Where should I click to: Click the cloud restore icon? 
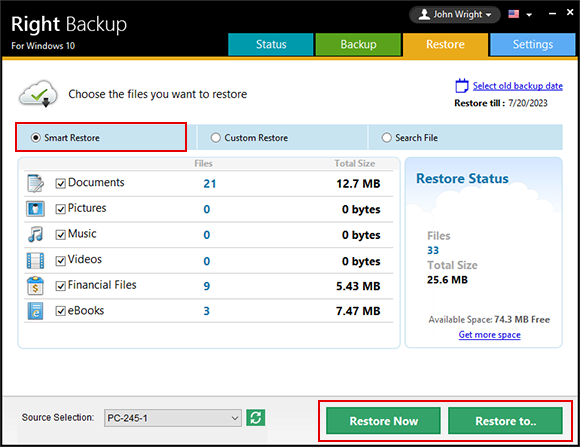pos(38,94)
